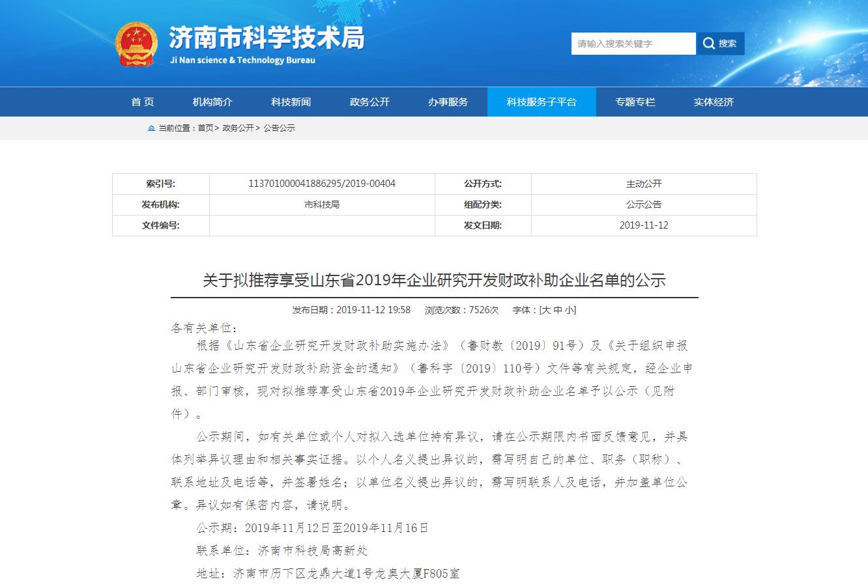Click the article title about 财政补助企业名单公示
The image size is (868, 588).
(x=435, y=279)
